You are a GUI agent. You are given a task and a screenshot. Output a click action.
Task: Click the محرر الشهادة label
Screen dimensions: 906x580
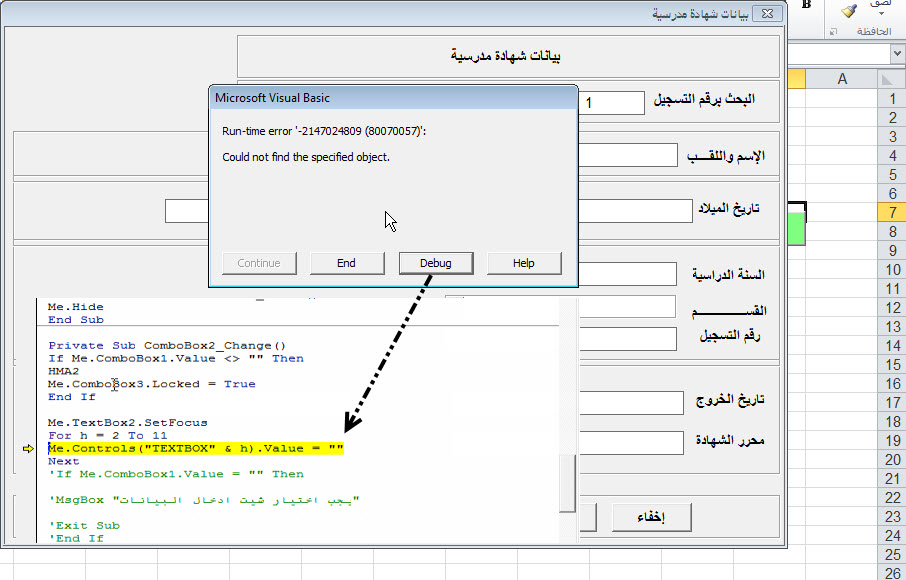pyautogui.click(x=730, y=440)
